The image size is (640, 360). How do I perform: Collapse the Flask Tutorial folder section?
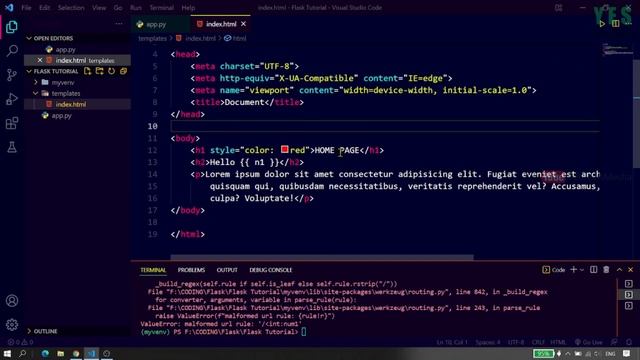(29, 71)
